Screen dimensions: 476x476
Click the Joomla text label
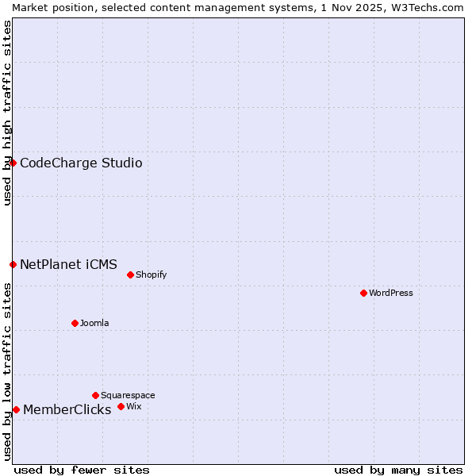coord(94,323)
